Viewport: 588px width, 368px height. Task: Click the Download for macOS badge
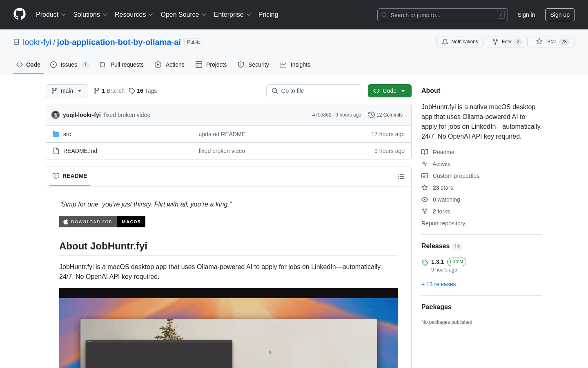pyautogui.click(x=102, y=222)
